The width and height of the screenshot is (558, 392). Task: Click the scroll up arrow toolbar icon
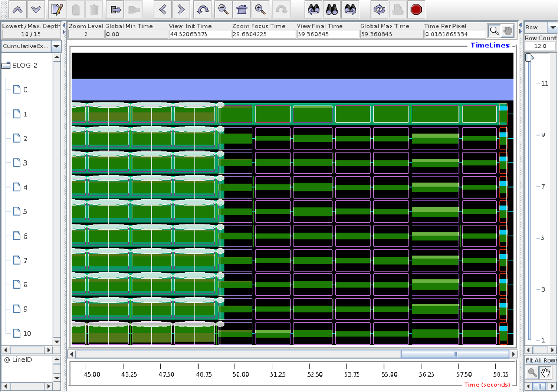[18, 9]
